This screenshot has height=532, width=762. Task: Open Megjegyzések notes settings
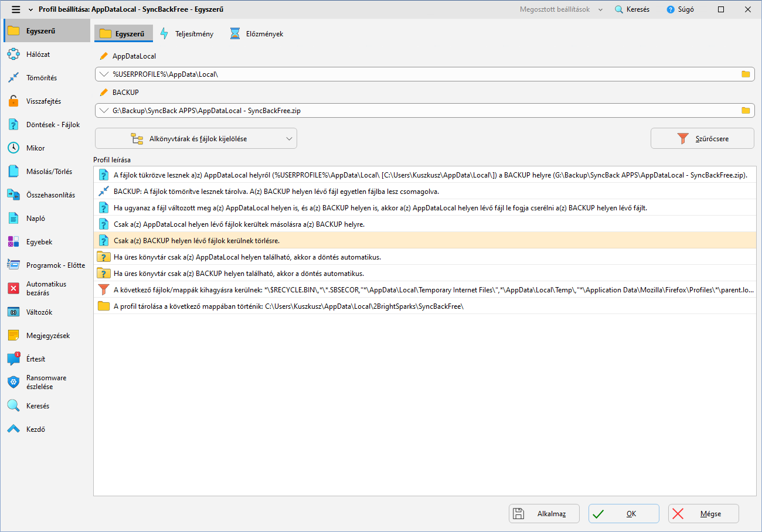[47, 336]
